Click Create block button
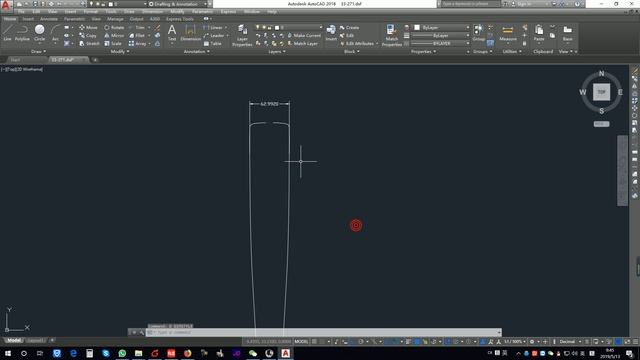The width and height of the screenshot is (640, 360). click(349, 27)
